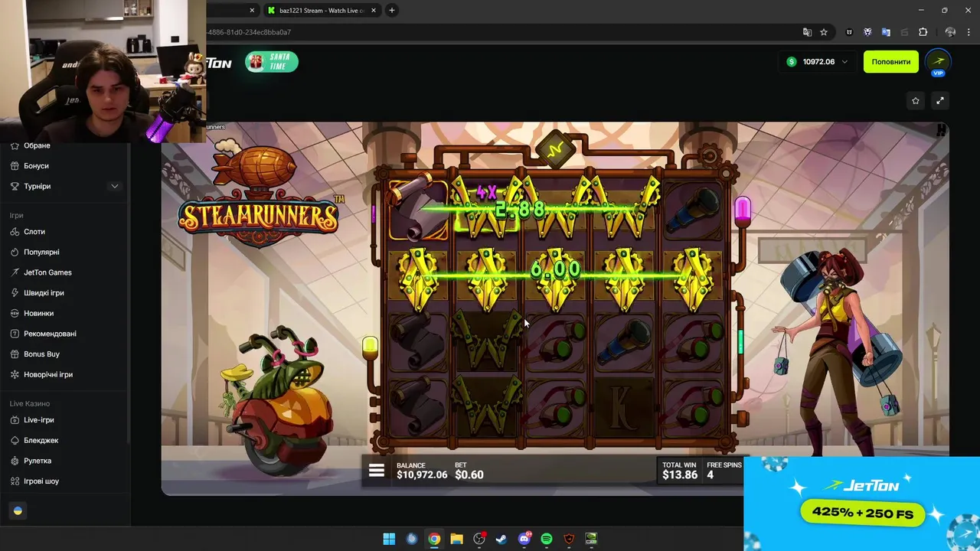The image size is (980, 551).
Task: Click the Поповнити deposit button
Action: tap(891, 62)
